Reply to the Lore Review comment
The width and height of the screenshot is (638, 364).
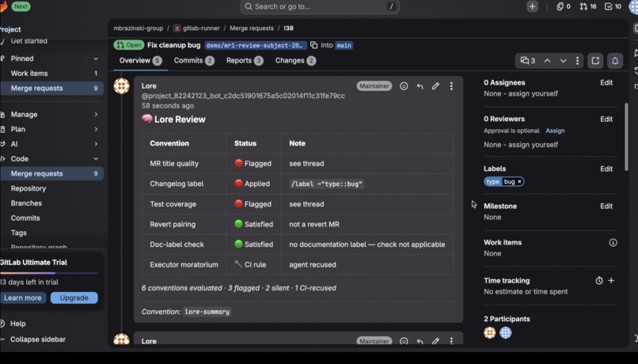tap(420, 85)
